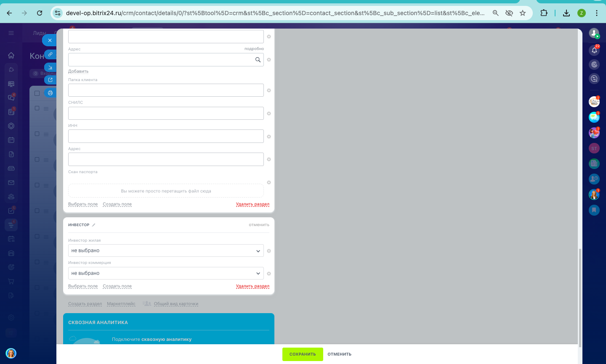Image resolution: width=606 pixels, height=364 pixels.
Task: Toggle the left sidebar hamburger menu
Action: (11, 33)
